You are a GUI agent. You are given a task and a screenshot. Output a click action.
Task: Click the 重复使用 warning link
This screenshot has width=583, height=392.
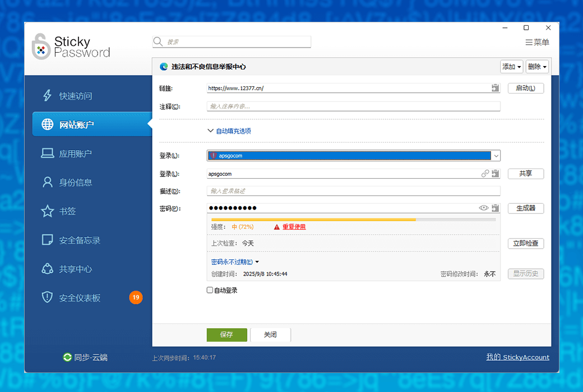[294, 227]
